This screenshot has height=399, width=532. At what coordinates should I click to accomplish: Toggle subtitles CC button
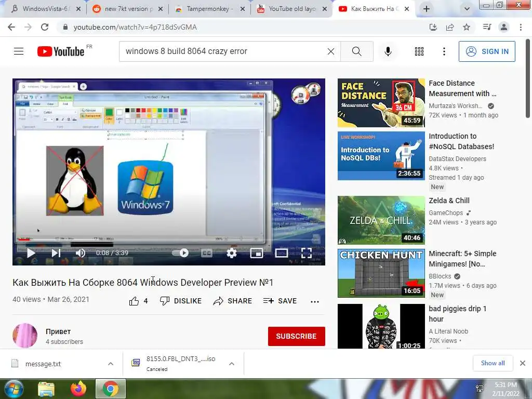coord(207,253)
